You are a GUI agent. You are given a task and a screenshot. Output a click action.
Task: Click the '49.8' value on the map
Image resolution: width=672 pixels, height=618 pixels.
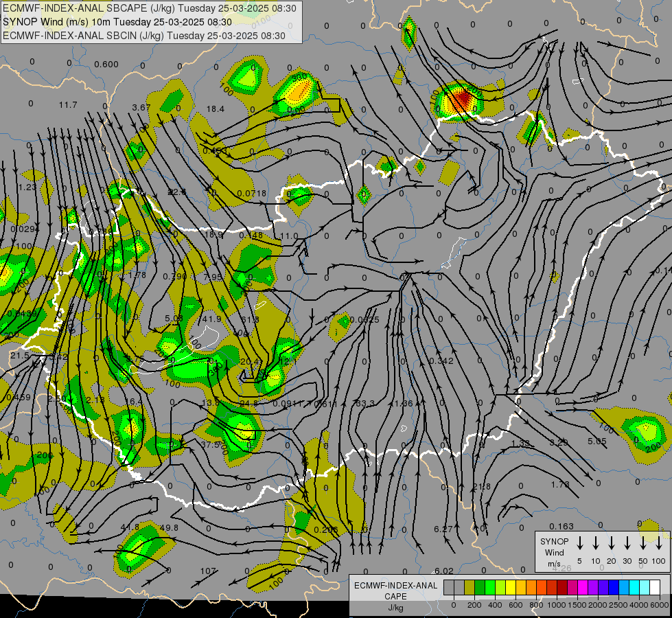pos(169,527)
